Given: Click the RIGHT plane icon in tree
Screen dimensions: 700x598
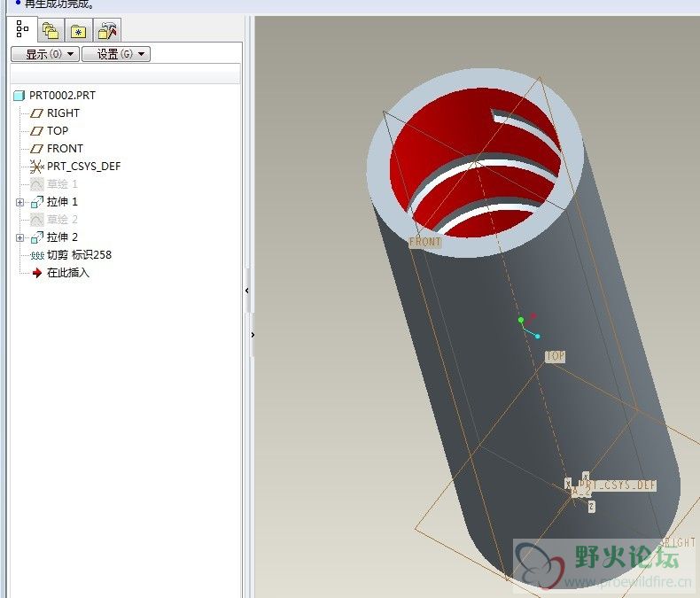Looking at the screenshot, I should pyautogui.click(x=36, y=113).
